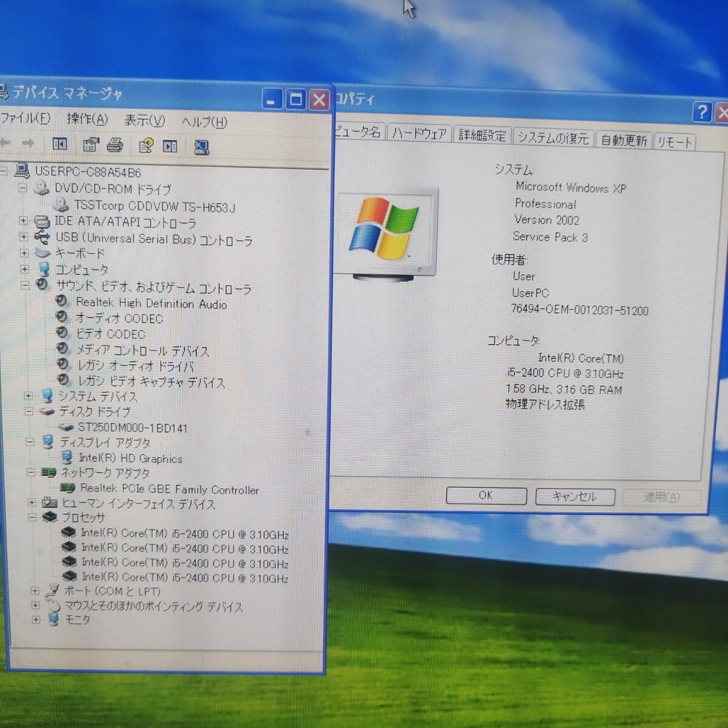Collapse the プロセッサ node
This screenshot has width=728, height=728.
pos(32,517)
